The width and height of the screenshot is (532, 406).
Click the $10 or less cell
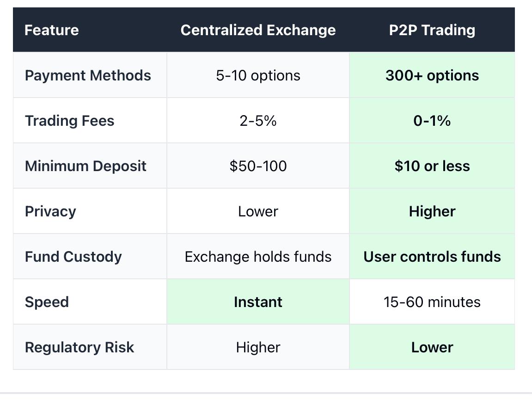432,166
